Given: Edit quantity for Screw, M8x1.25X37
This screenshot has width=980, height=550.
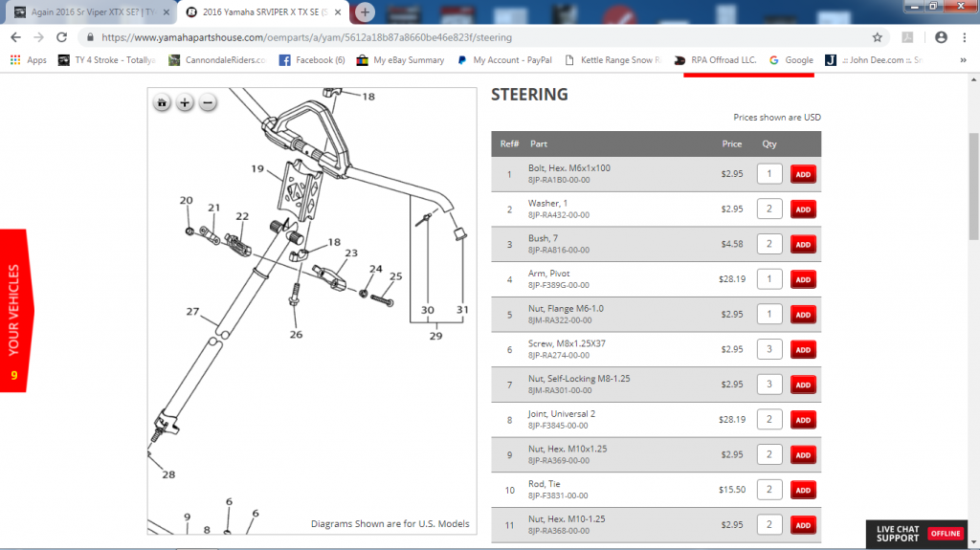Looking at the screenshot, I should point(769,349).
